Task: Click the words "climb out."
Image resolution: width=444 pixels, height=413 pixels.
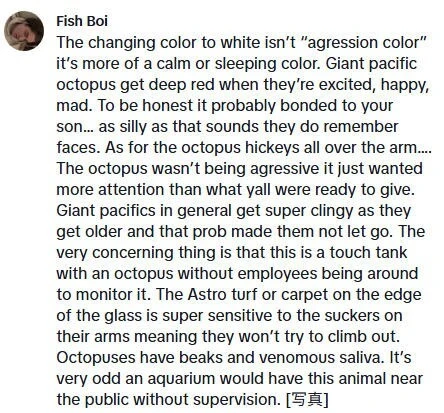Action: 364,337
